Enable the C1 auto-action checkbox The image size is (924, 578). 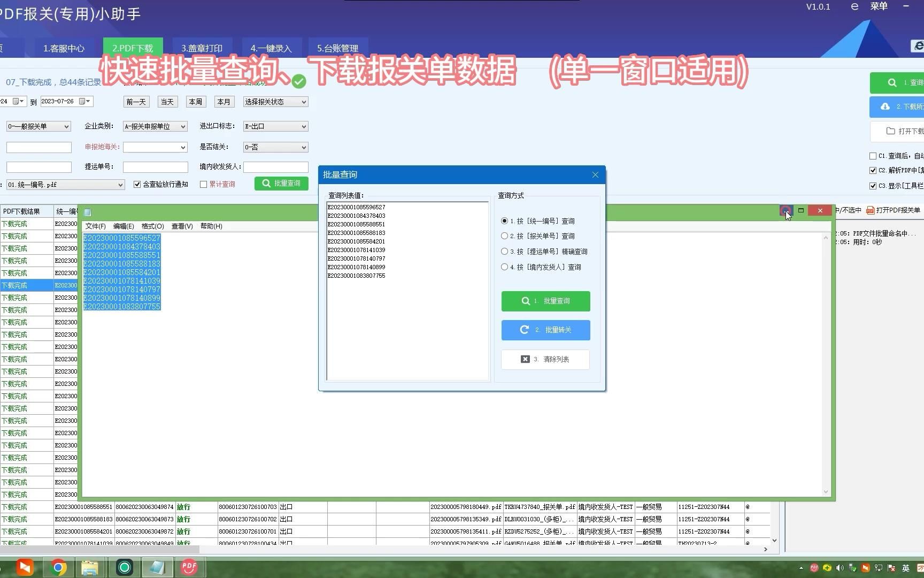coord(873,156)
